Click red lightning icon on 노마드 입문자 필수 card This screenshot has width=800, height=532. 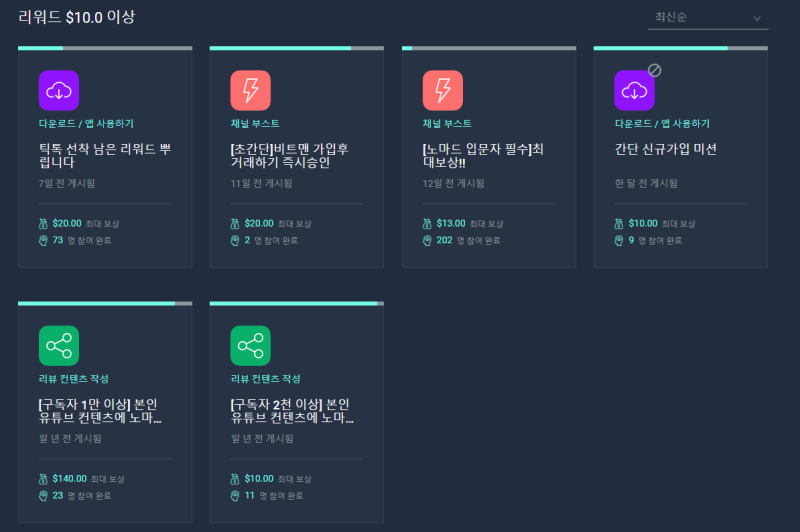pos(443,90)
